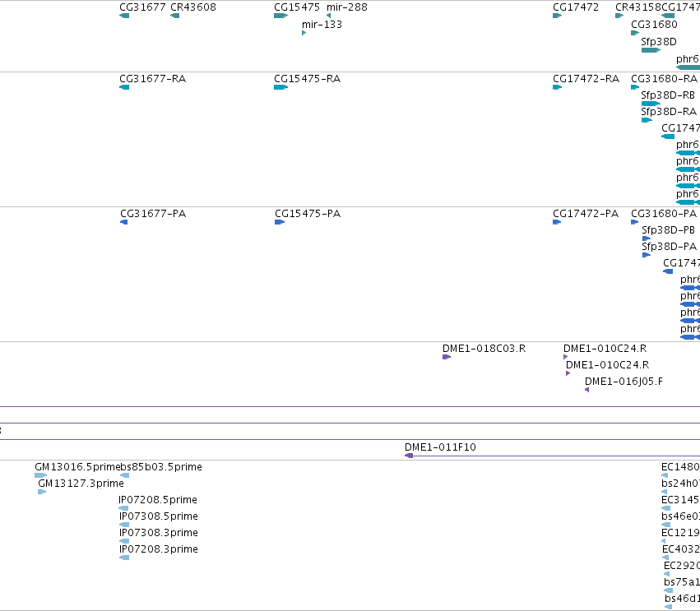Screen dimensions: 700x611
Task: Click the CG31680-RA transcript glyph
Action: click(x=635, y=87)
